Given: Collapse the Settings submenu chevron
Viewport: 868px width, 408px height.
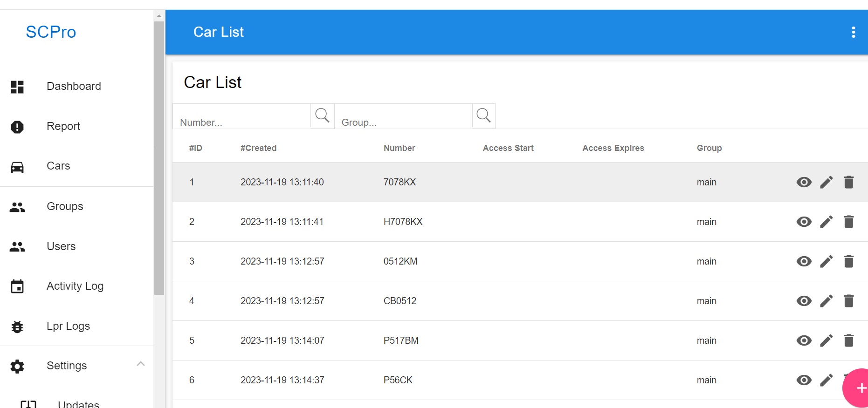Looking at the screenshot, I should point(141,364).
